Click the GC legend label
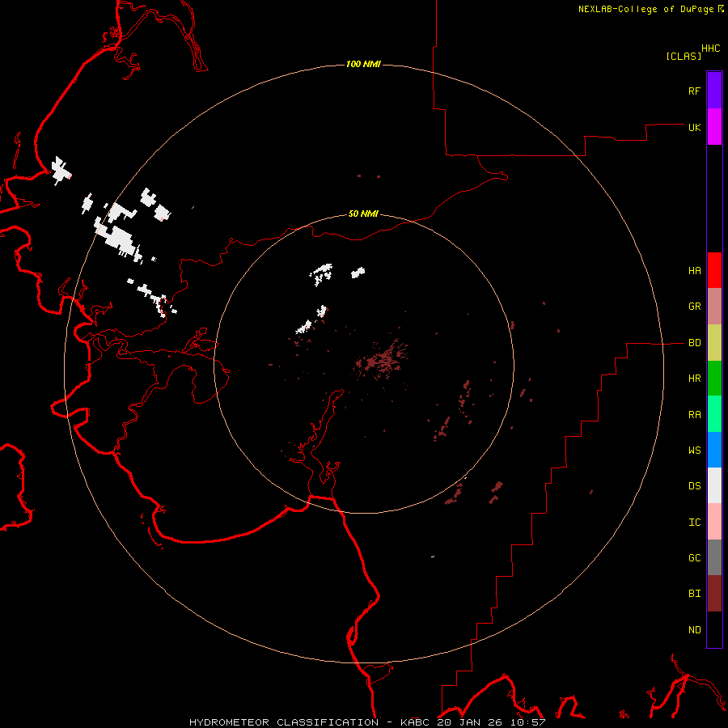Screen dimensions: 728x728 tap(694, 557)
